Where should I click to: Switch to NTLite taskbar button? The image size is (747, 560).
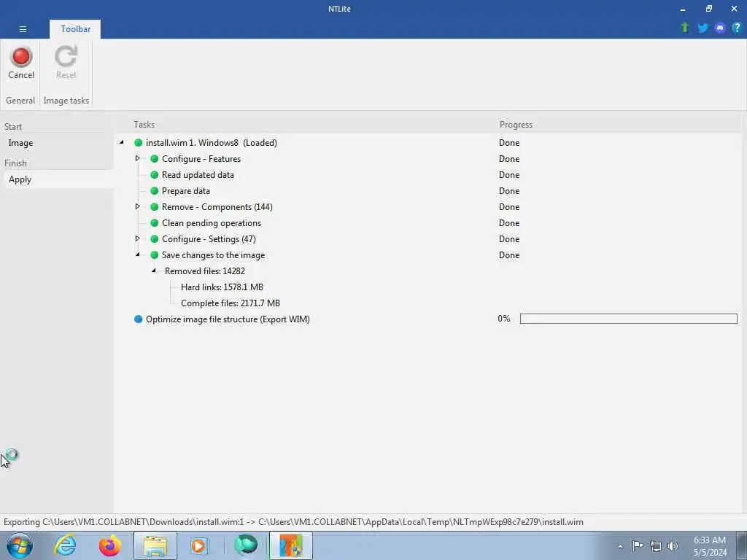pos(291,545)
